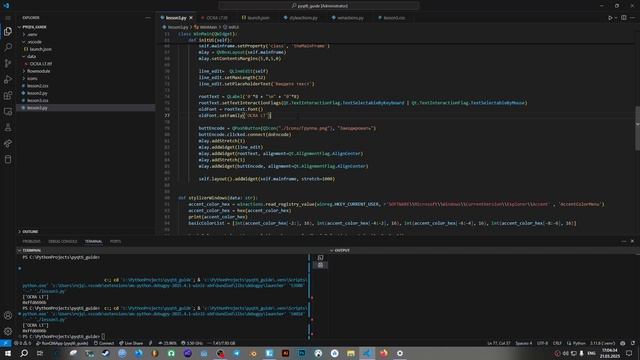
Task: Click the Connect status bar button
Action: (104, 343)
